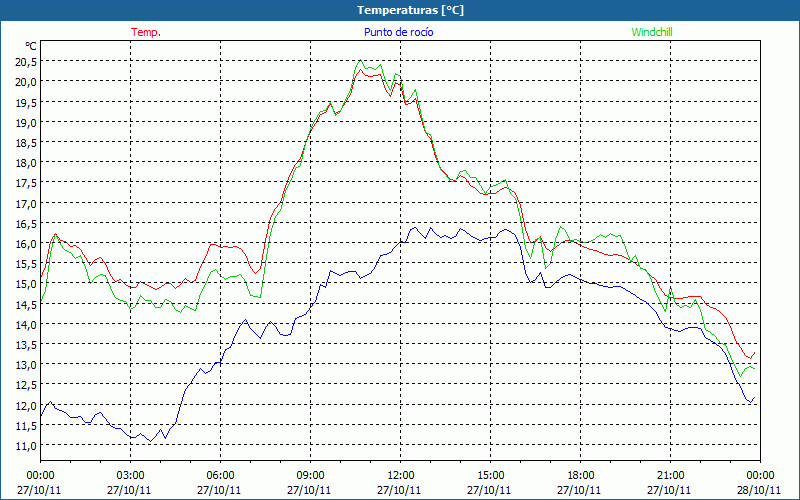Select the blue 'Punto de rocío' legend label
Image resolution: width=800 pixels, height=500 pixels.
click(x=398, y=32)
